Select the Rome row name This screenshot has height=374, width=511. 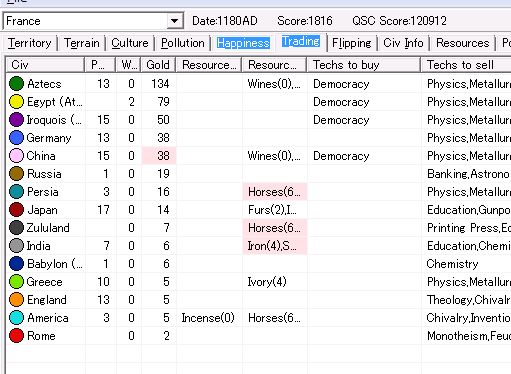point(41,336)
